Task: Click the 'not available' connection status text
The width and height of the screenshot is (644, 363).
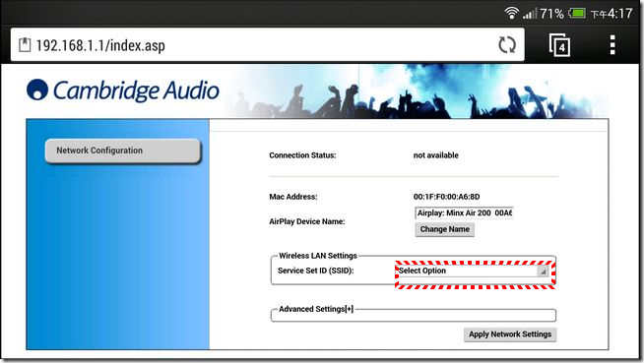Action: point(436,155)
